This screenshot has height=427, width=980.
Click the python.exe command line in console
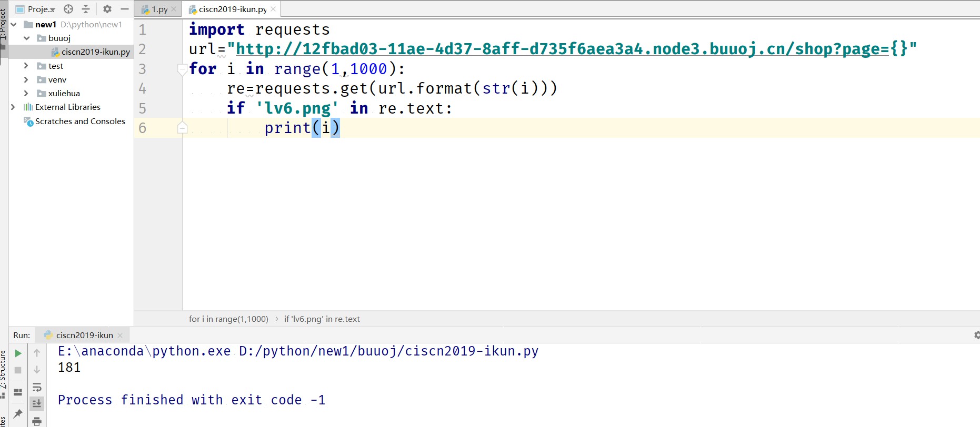click(298, 351)
